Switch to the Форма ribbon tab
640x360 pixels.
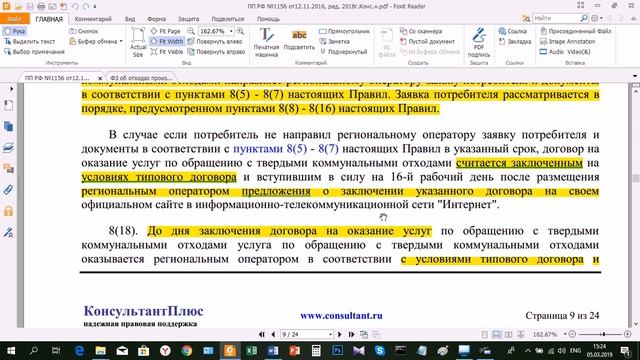[x=156, y=19]
